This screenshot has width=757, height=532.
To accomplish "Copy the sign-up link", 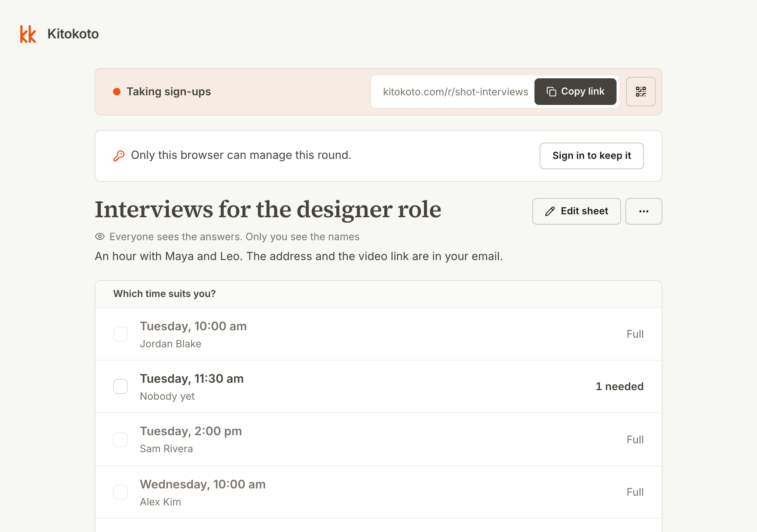I will [575, 92].
